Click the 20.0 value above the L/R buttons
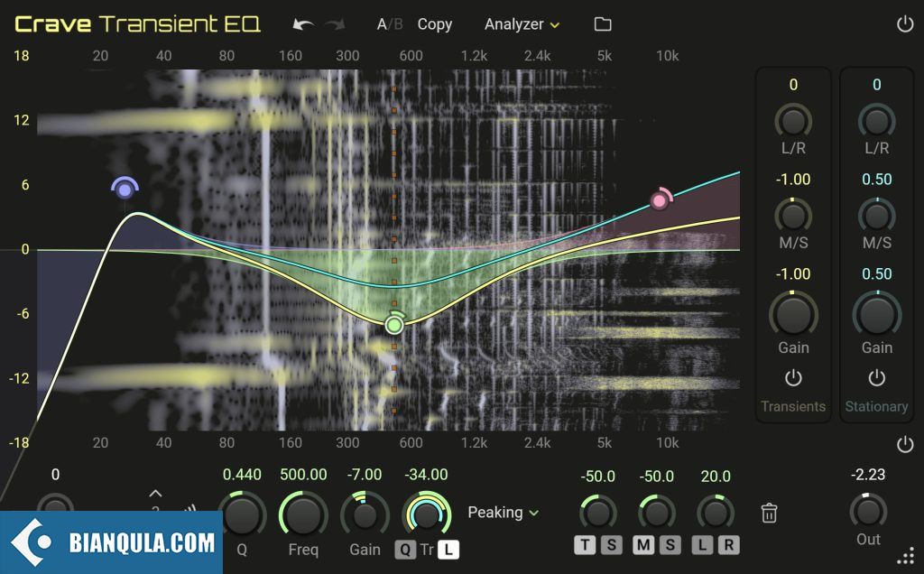This screenshot has height=574, width=924. tap(716, 477)
